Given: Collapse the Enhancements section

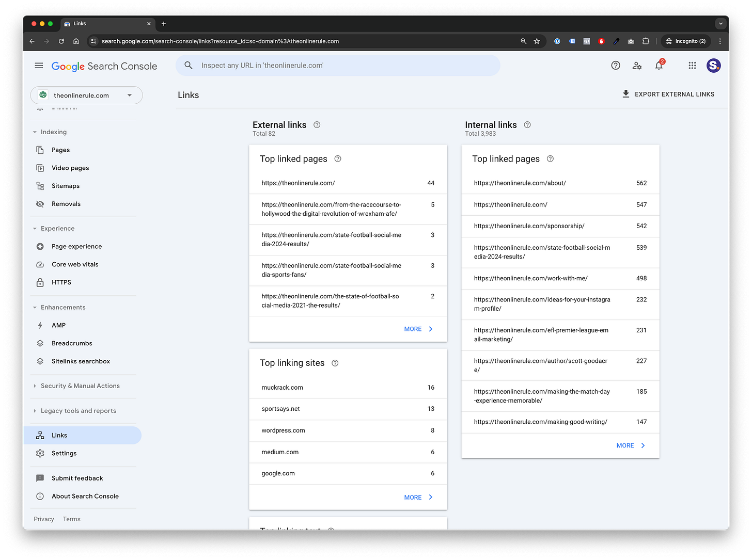Looking at the screenshot, I should (35, 308).
